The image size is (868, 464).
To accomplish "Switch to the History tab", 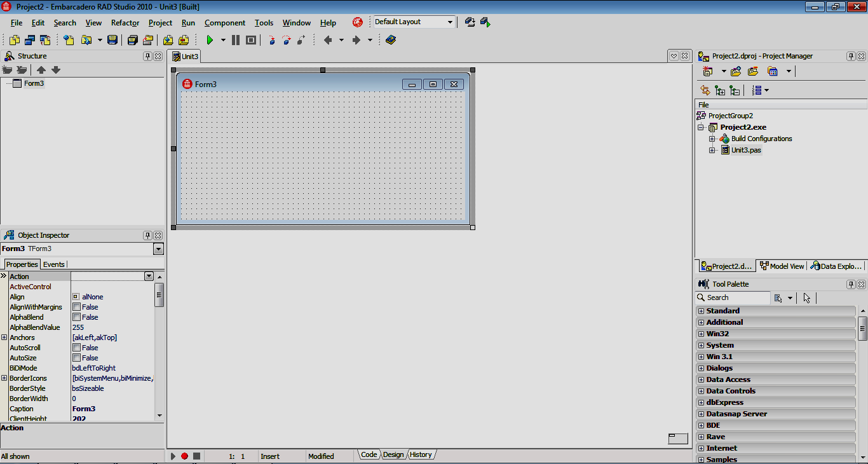I will [x=421, y=454].
